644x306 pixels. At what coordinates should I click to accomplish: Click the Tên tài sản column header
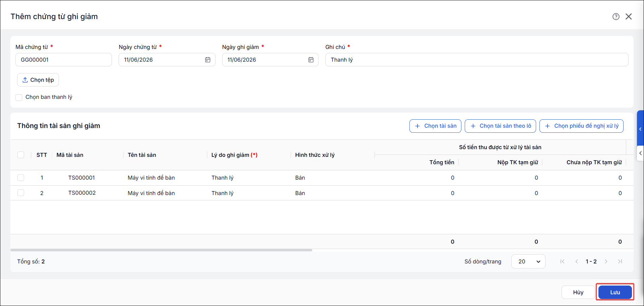pyautogui.click(x=142, y=155)
